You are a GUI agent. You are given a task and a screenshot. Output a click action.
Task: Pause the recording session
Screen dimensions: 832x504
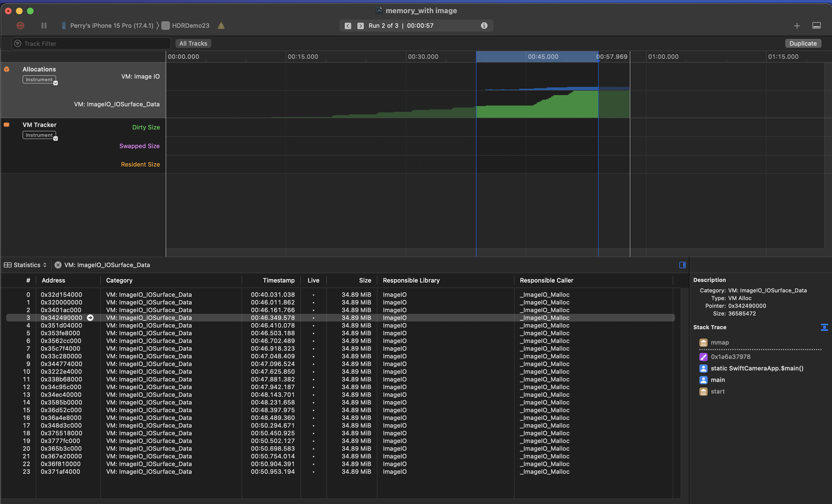point(44,26)
